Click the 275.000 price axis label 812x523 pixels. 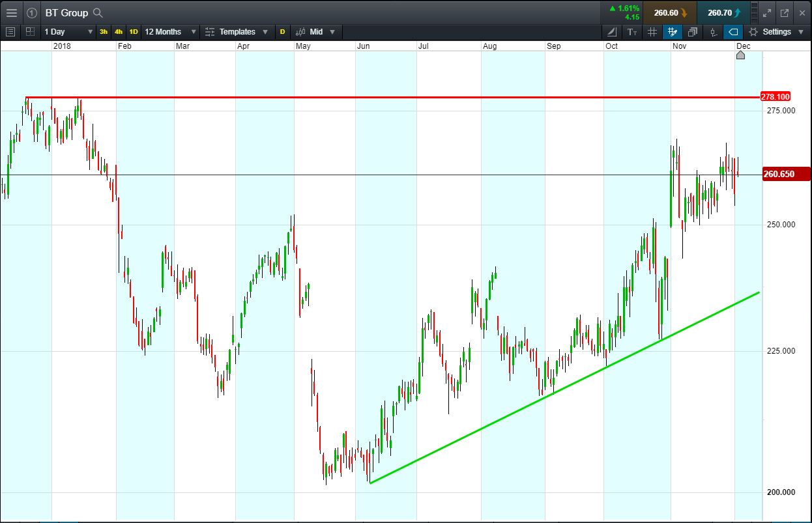[779, 111]
